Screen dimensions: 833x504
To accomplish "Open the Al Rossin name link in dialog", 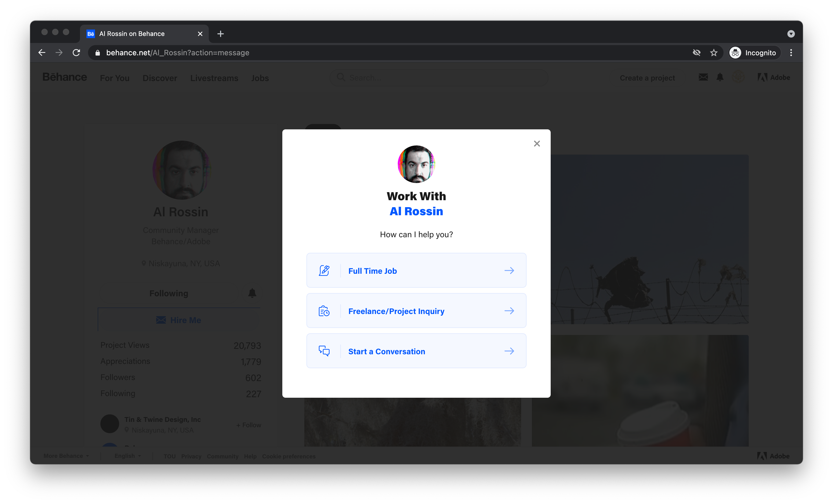I will (x=416, y=211).
